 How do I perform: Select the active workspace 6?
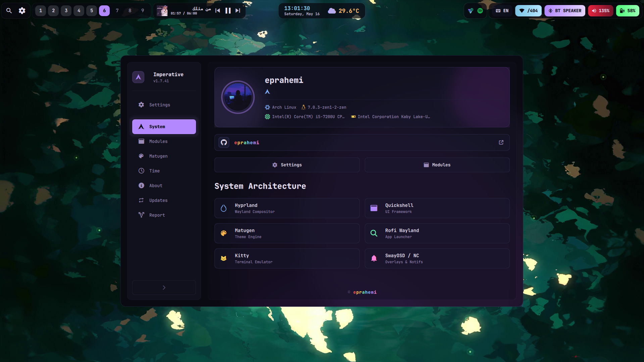point(104,11)
